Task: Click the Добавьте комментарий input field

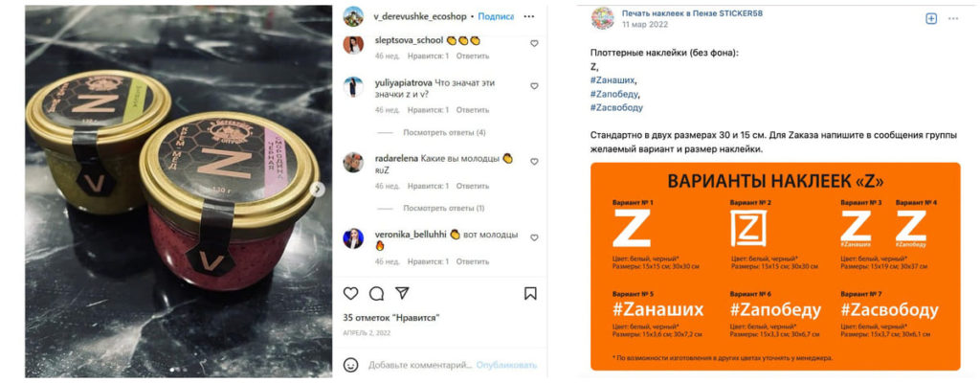Action: 419,364
